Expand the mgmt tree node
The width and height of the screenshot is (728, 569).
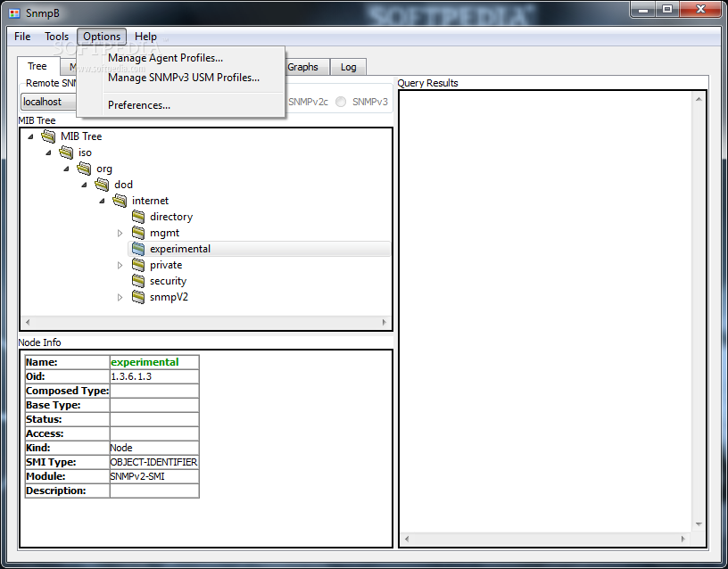click(x=120, y=233)
